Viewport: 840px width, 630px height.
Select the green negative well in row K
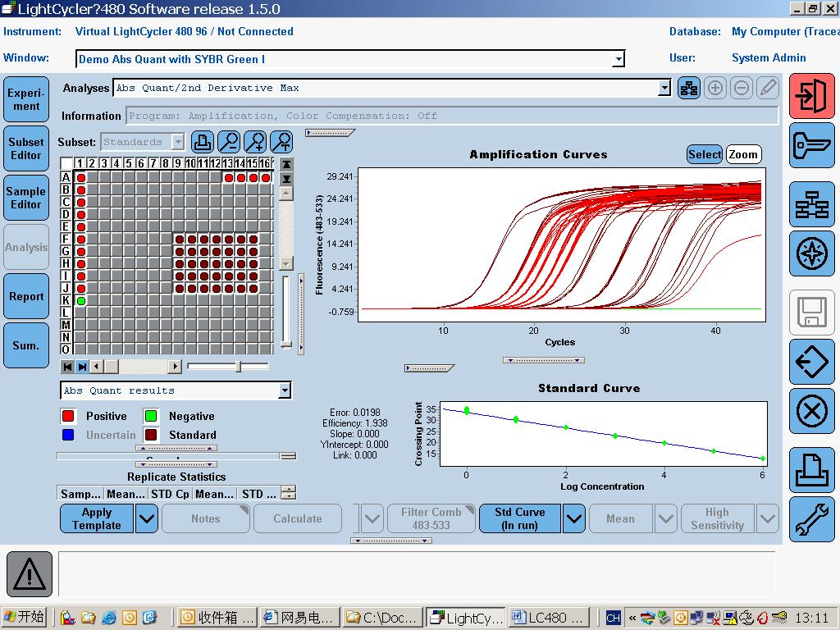click(81, 300)
